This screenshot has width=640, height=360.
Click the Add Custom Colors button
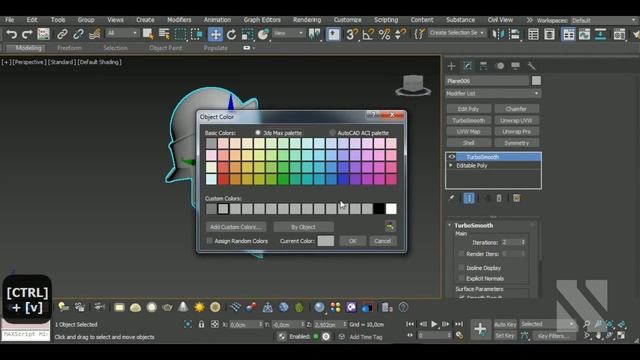point(236,227)
